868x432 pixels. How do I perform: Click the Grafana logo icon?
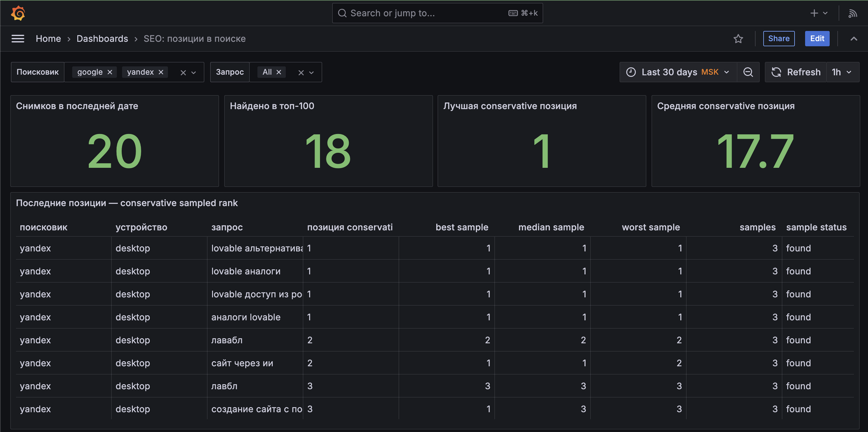click(18, 13)
